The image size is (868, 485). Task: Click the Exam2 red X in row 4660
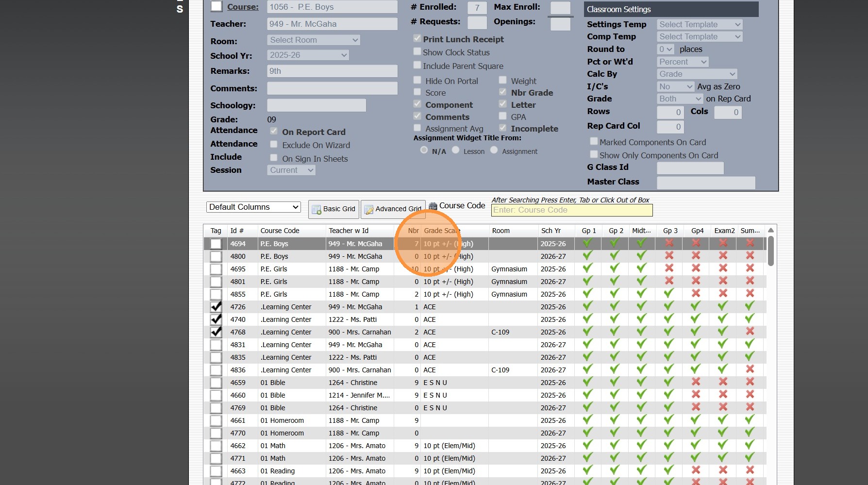point(723,394)
